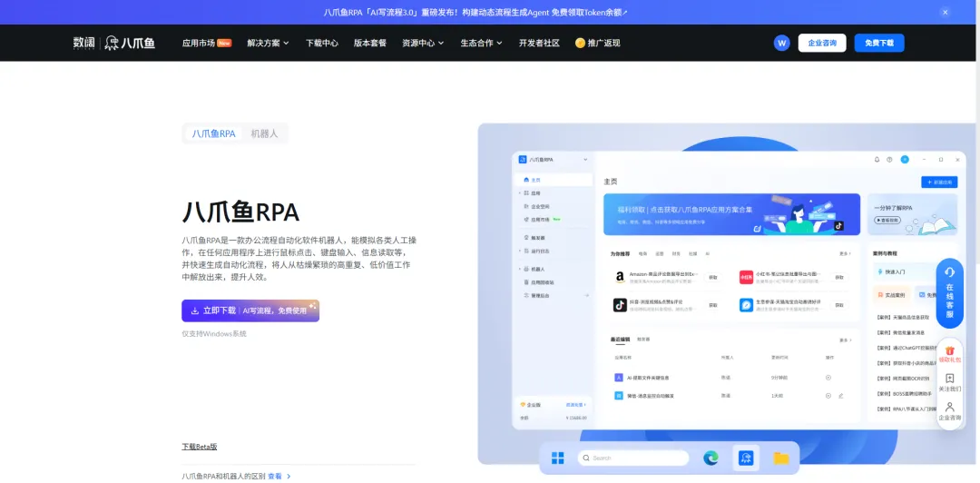Screen dimensions: 980x483
Task: Open the 查看 difference link
Action: tap(279, 476)
